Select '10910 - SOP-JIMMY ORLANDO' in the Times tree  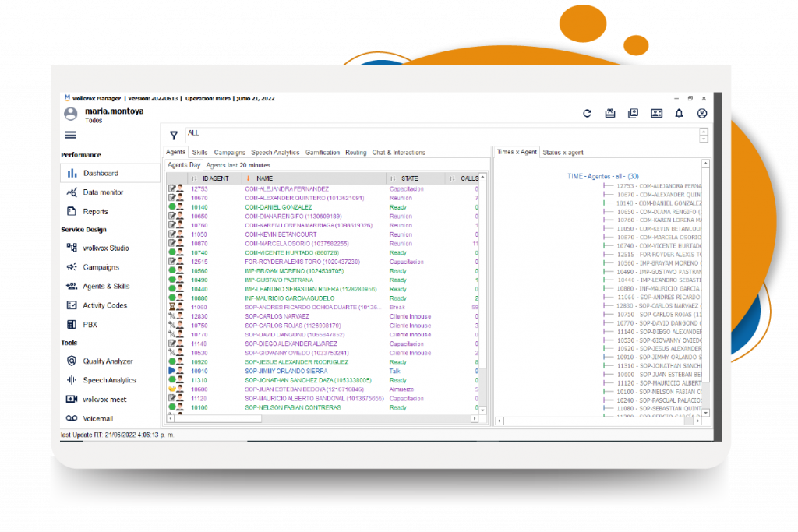659,357
